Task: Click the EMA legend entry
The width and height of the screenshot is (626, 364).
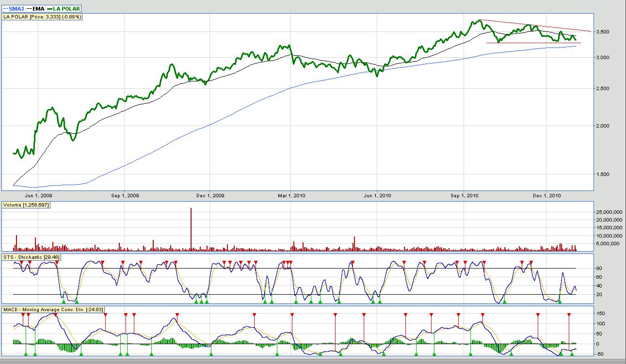Action: tap(37, 9)
